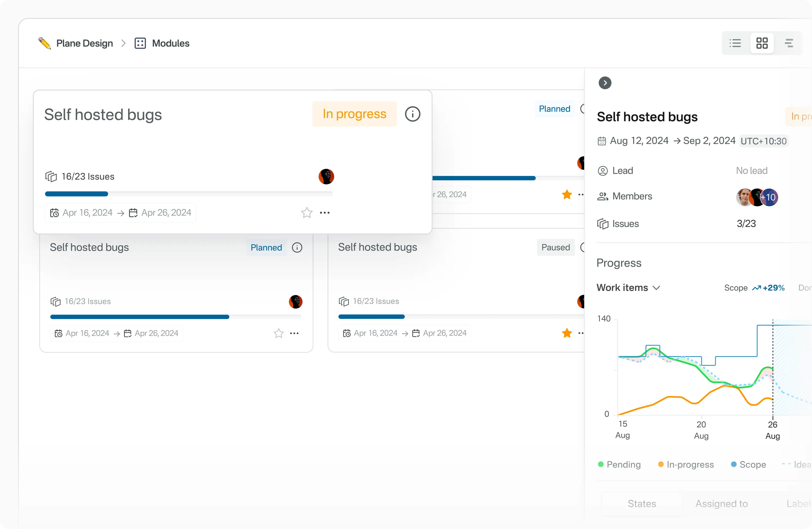812x529 pixels.
Task: Open more options on In progress card
Action: pos(325,213)
